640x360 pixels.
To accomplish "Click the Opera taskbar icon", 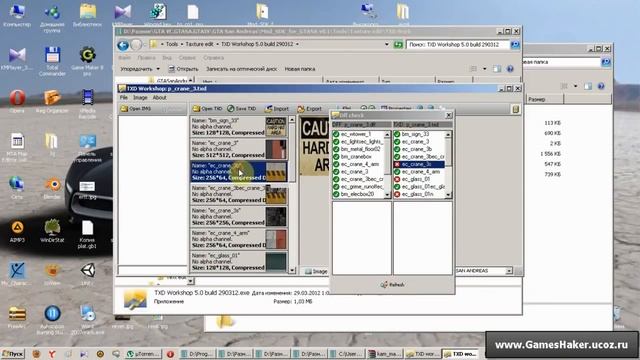I will coord(170,354).
